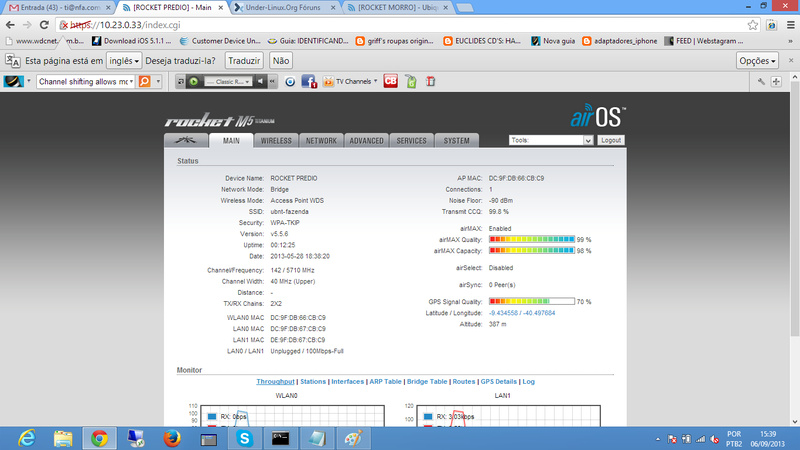The image size is (800, 450).
Task: Switch to ROCKET MORRO browser tab
Action: tap(397, 8)
